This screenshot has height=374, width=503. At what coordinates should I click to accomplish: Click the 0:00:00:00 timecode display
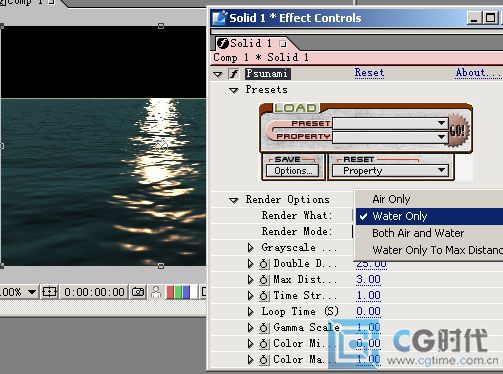tap(94, 292)
